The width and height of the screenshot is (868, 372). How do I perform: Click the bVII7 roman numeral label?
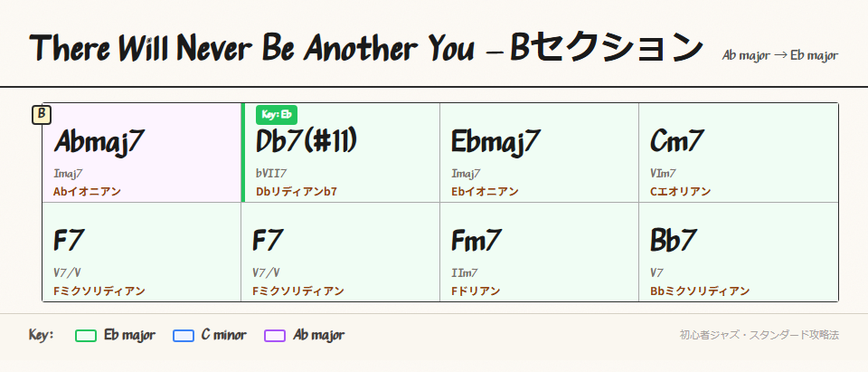271,173
